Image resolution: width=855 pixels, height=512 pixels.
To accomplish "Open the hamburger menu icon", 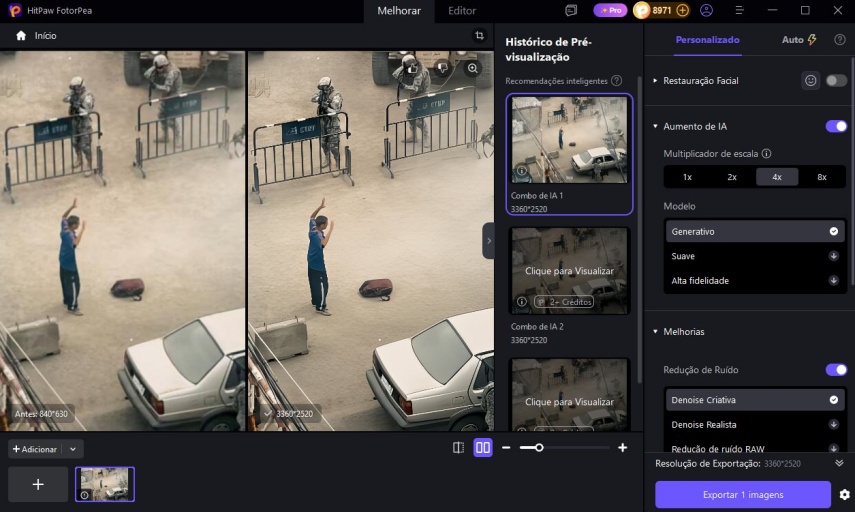I will (x=739, y=10).
